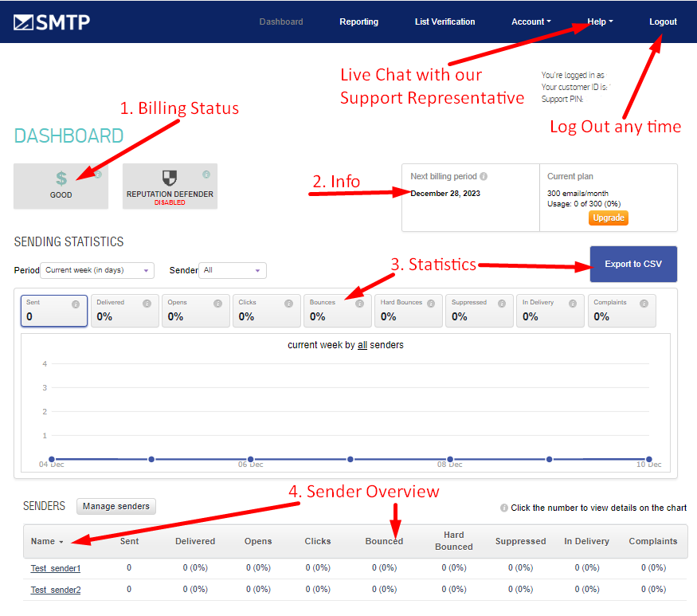Expand the Help menu
The width and height of the screenshot is (697, 616).
coord(600,22)
